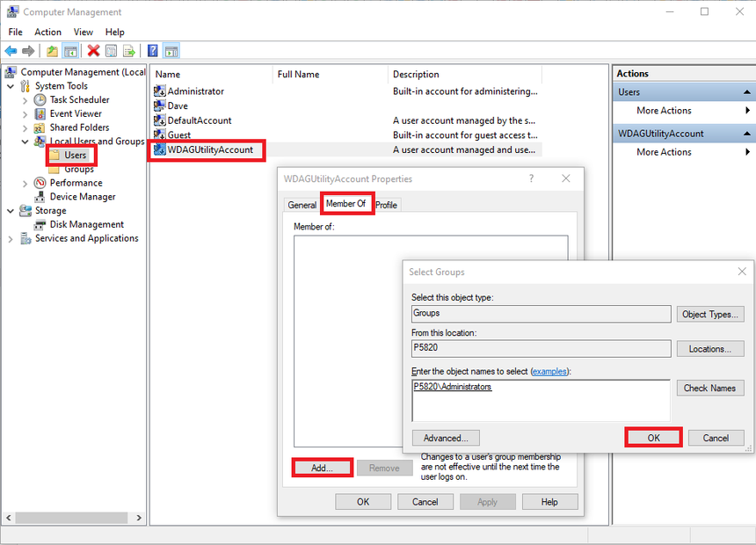The image size is (756, 545).
Task: Click the blue Back arrow in toolbar
Action: click(x=11, y=51)
